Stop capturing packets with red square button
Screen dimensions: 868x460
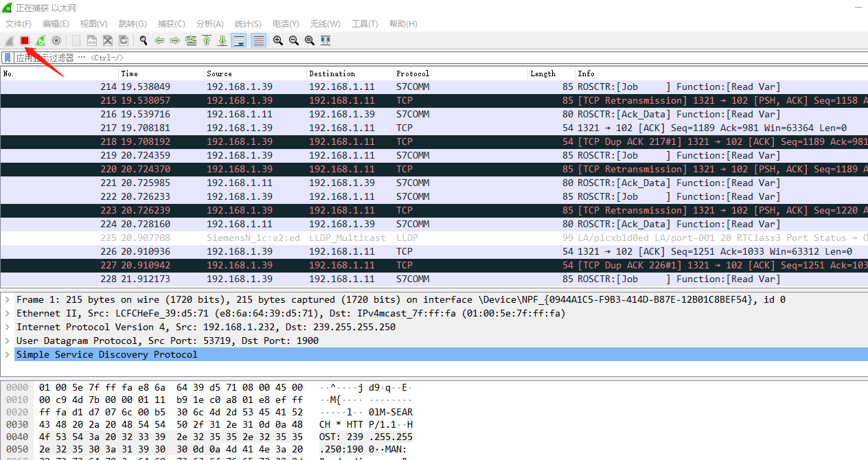tap(25, 41)
